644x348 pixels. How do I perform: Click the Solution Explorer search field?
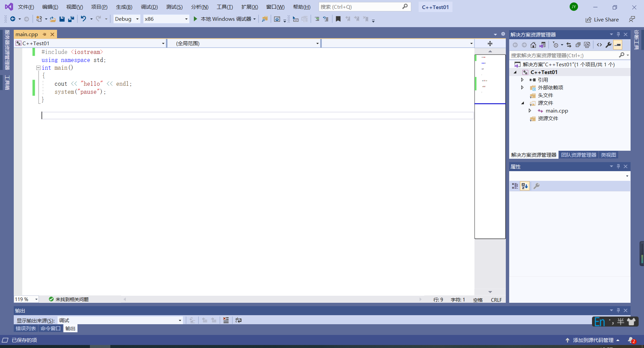pyautogui.click(x=563, y=55)
